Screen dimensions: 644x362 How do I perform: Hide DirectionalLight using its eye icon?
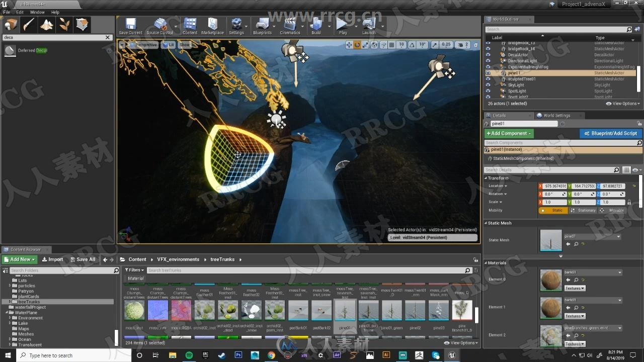[x=488, y=61]
